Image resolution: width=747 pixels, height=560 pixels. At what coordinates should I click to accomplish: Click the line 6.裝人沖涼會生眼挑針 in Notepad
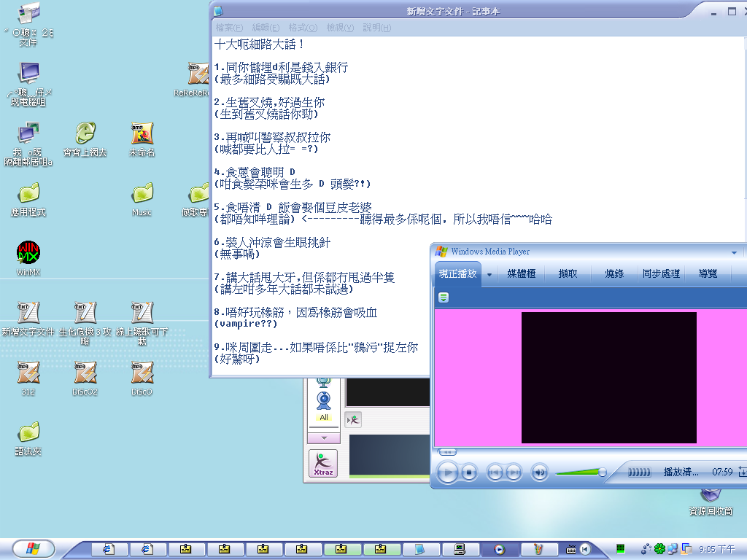point(272,242)
